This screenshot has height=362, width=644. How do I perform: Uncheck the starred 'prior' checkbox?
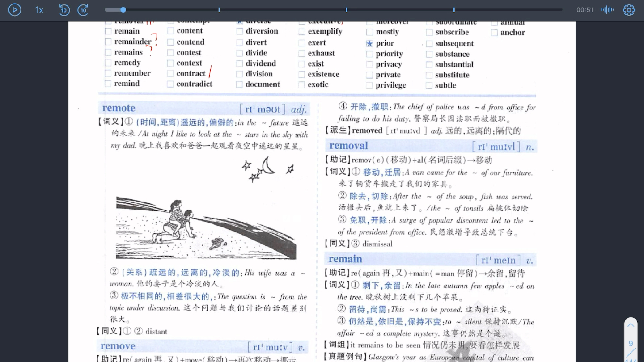pyautogui.click(x=369, y=44)
